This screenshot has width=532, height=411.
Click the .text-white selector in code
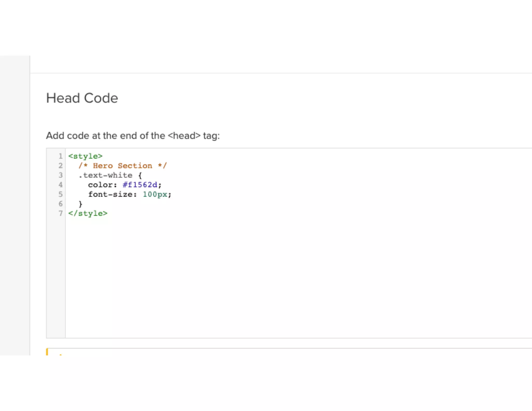105,175
